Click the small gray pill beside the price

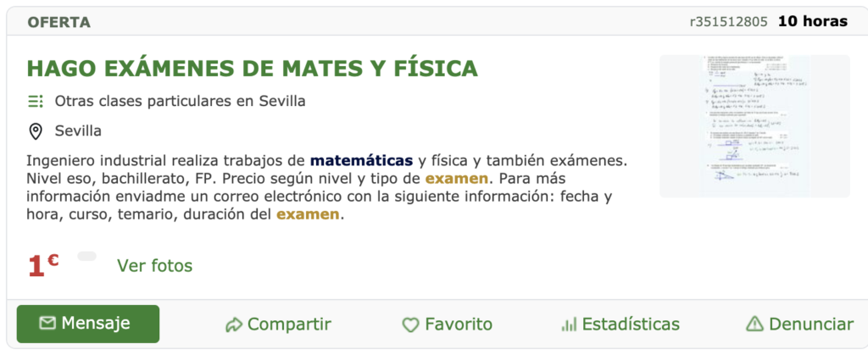(x=87, y=256)
